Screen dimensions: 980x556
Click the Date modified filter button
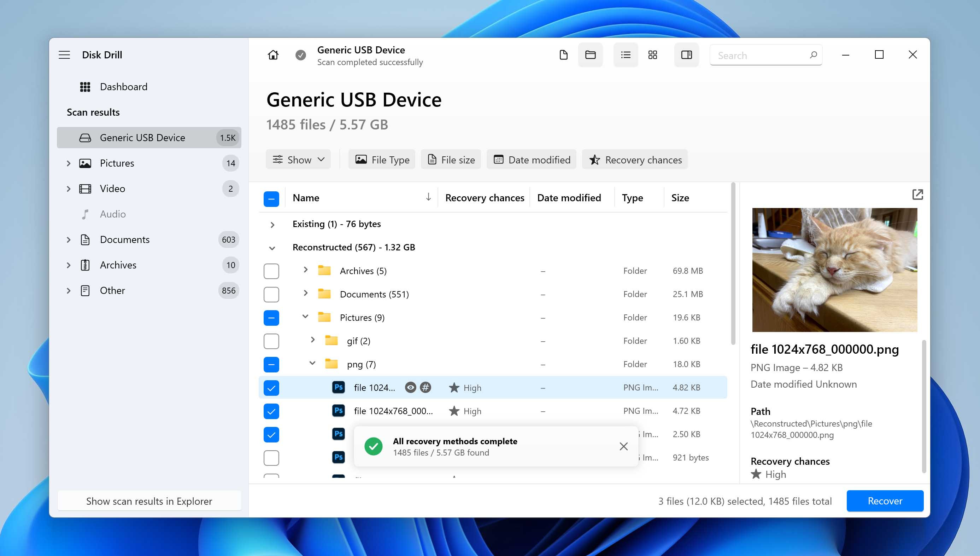[532, 160]
